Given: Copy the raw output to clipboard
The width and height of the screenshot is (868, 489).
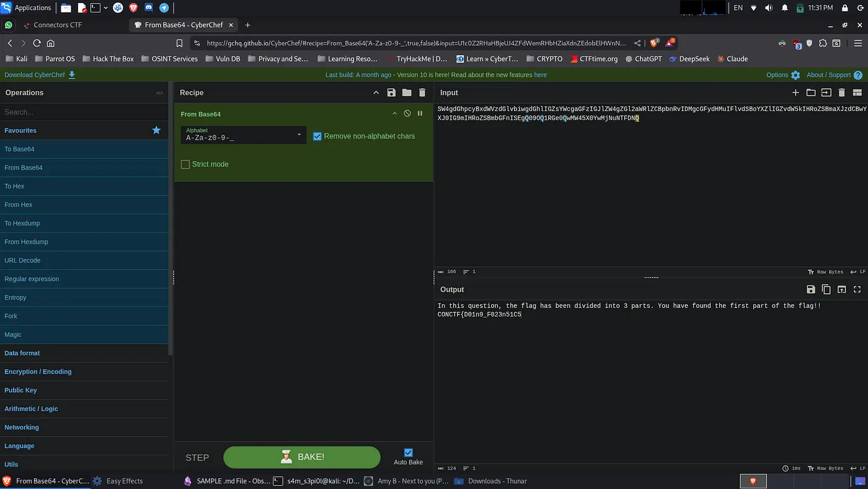Looking at the screenshot, I should pos(826,289).
